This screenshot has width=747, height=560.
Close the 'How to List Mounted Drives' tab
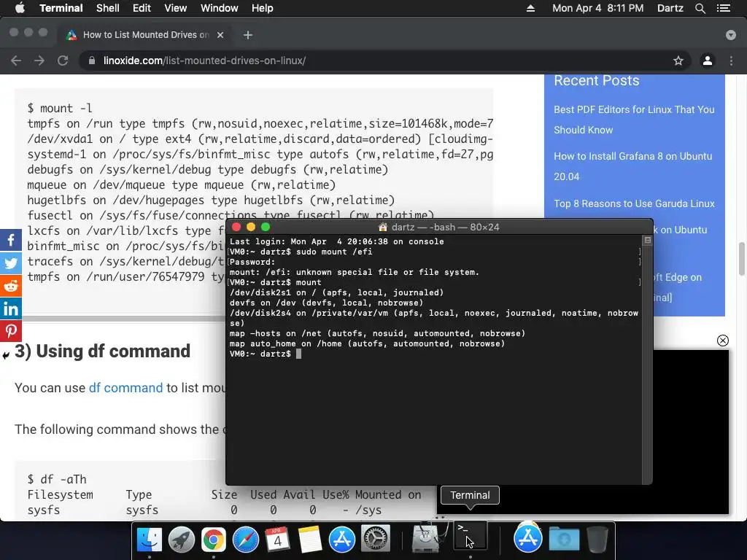coord(220,35)
